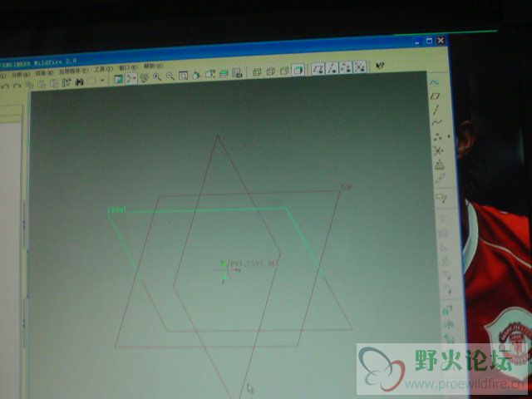
Task: Open the View Manager icon
Action: point(237,73)
